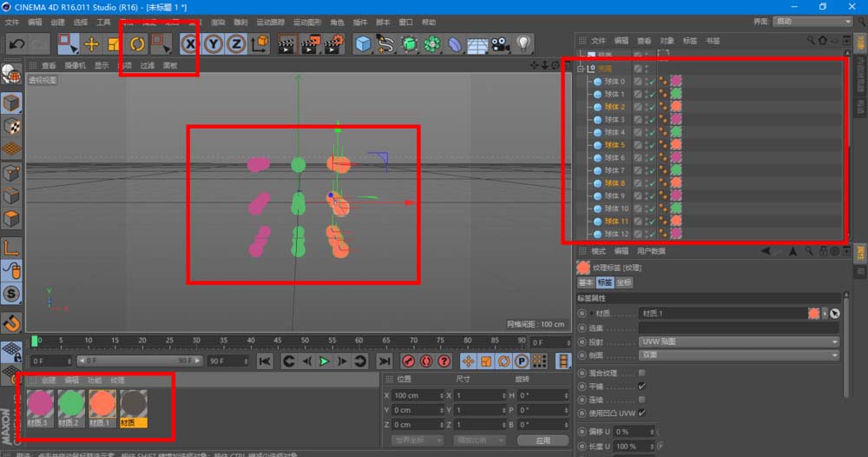
Task: Click the Spline pen icon
Action: pos(385,43)
